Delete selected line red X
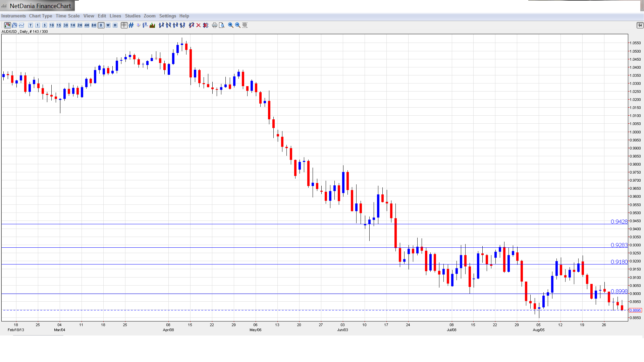The image size is (644, 362). pos(198,25)
